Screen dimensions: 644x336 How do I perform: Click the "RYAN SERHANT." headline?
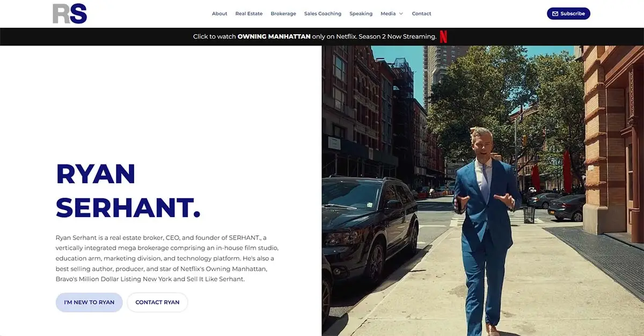[x=128, y=191]
